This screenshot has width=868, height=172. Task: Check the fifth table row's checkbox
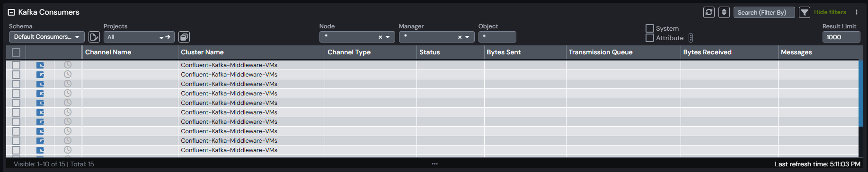(16, 103)
